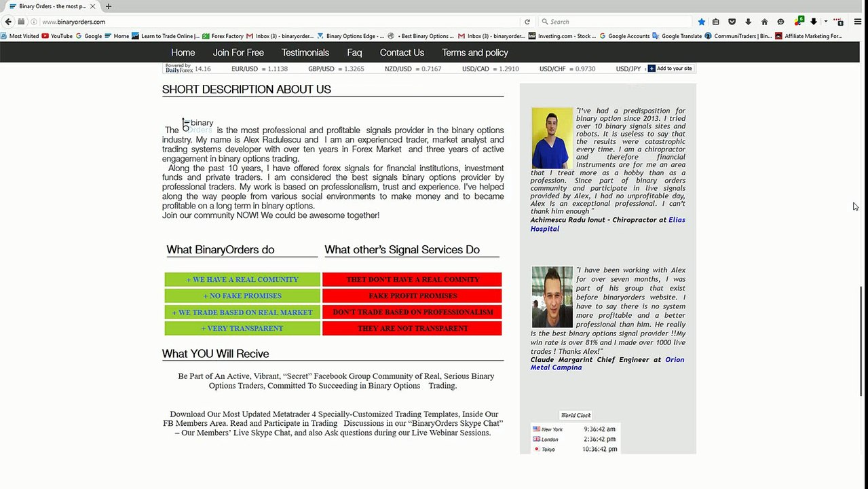Show bookmarks list icon in toolbar

(x=716, y=22)
